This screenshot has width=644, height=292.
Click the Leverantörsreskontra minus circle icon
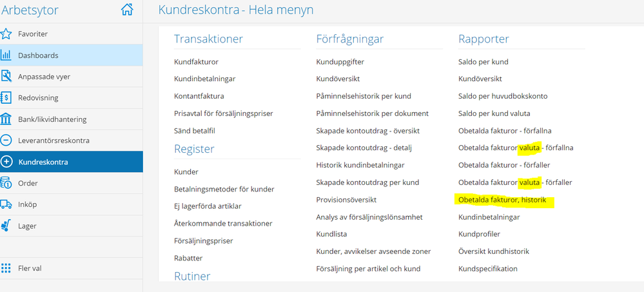click(x=6, y=141)
